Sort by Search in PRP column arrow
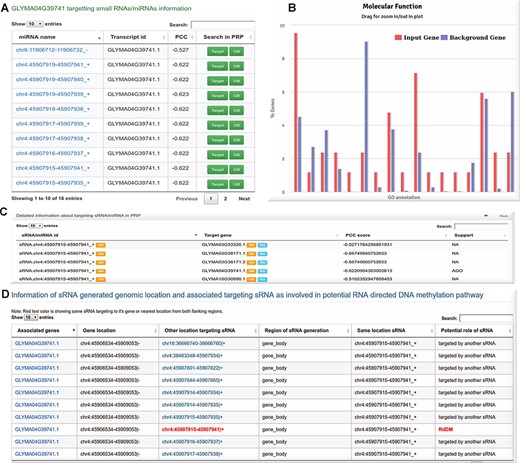Image resolution: width=520 pixels, height=463 pixels. 251,37
